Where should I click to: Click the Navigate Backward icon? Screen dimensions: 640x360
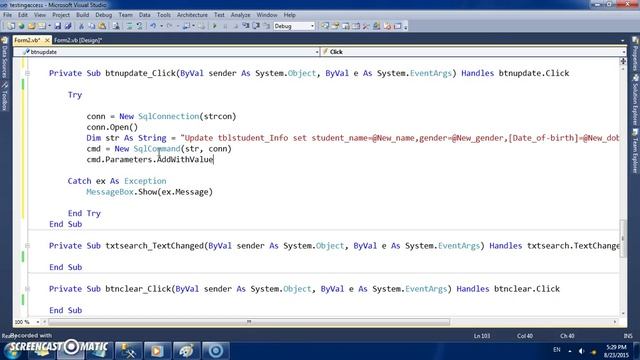(x=186, y=26)
